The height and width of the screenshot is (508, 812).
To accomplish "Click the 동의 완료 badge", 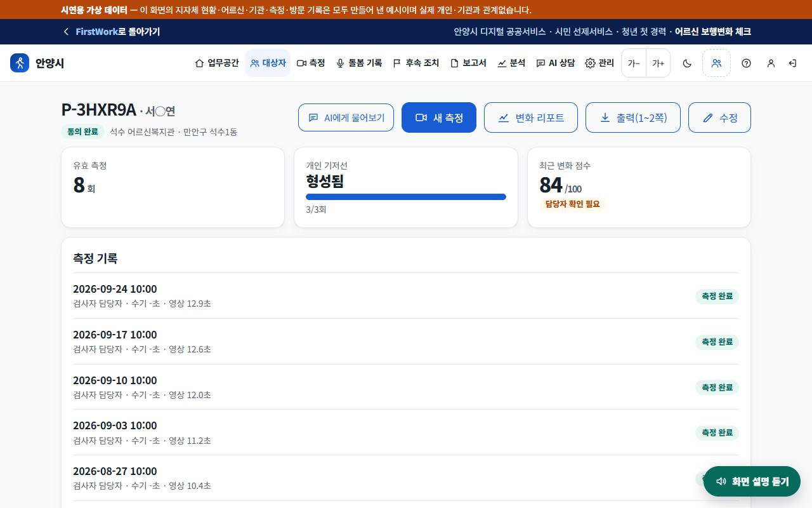I will pos(82,131).
